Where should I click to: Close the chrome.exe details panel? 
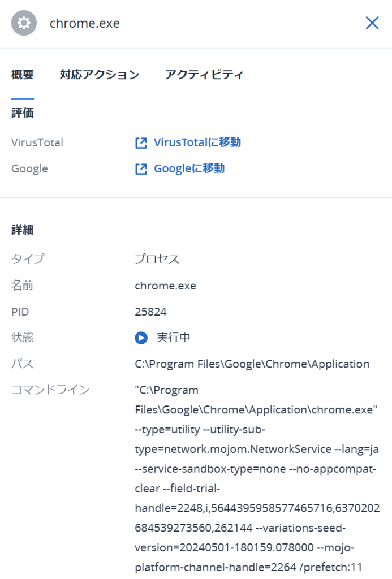pos(372,23)
